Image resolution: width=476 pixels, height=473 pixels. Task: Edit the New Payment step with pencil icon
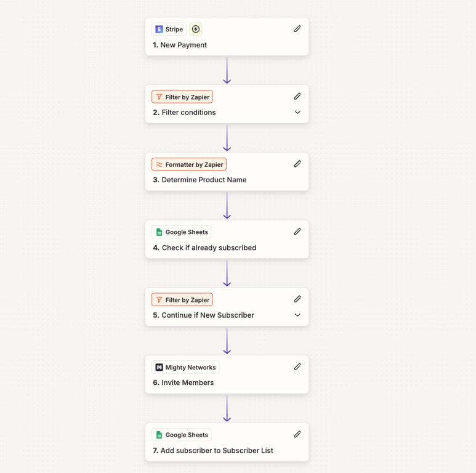click(297, 29)
